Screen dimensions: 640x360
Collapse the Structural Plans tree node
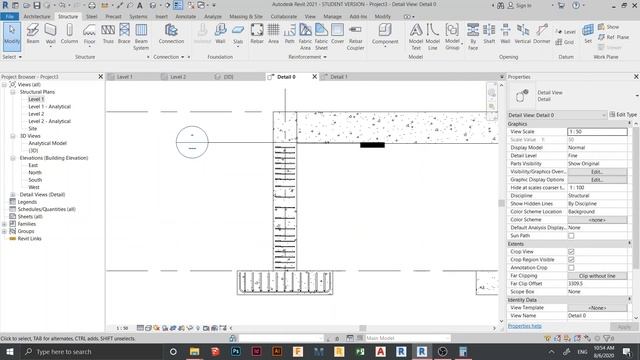click(x=13, y=92)
